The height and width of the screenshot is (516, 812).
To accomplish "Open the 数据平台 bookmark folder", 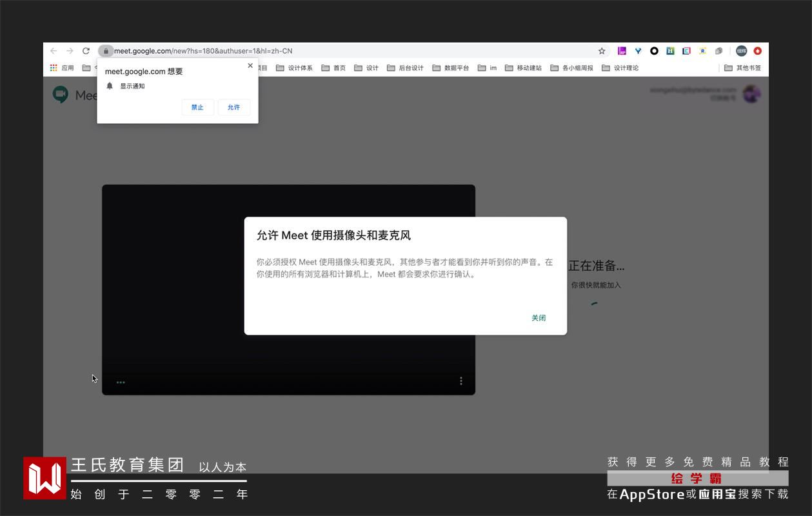I will 451,68.
